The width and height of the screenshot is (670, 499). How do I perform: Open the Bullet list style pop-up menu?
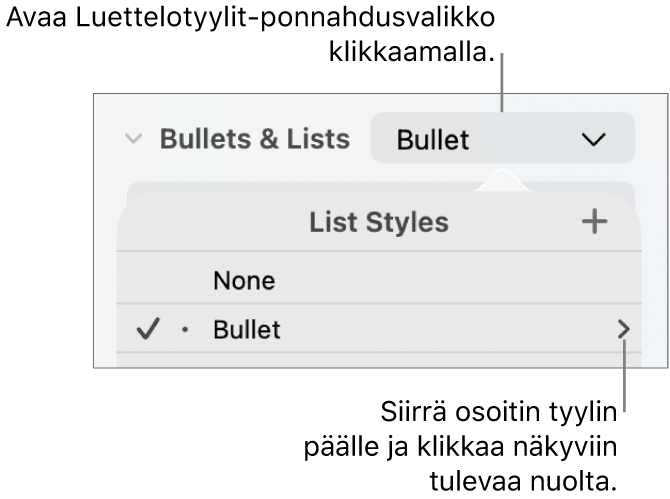(x=502, y=139)
